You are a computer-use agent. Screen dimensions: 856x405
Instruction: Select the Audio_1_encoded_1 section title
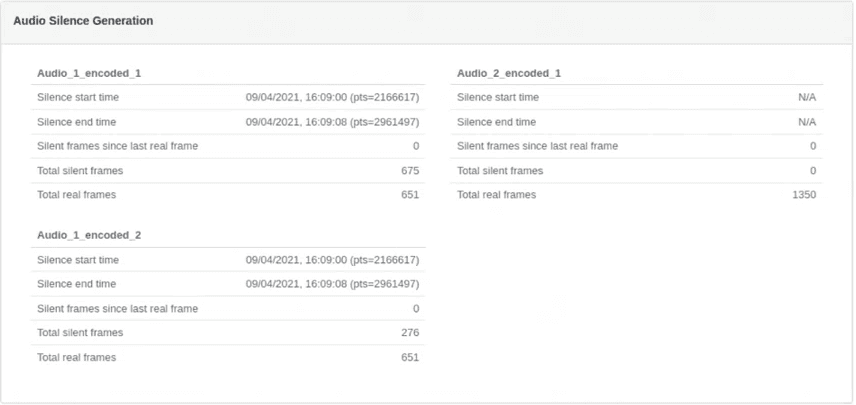pyautogui.click(x=89, y=73)
